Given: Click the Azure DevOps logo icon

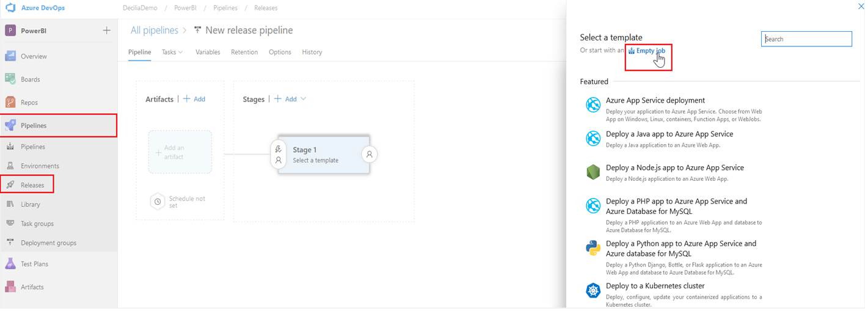Looking at the screenshot, I should point(10,8).
